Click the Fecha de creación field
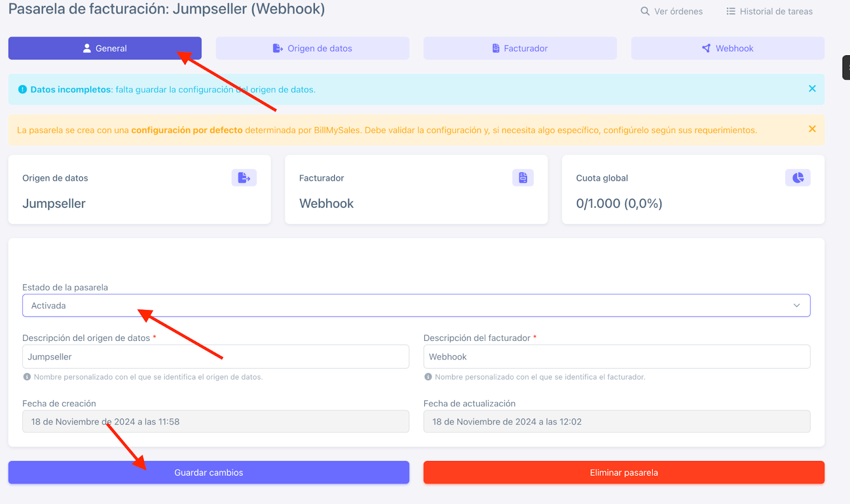The height and width of the screenshot is (504, 850). (216, 422)
